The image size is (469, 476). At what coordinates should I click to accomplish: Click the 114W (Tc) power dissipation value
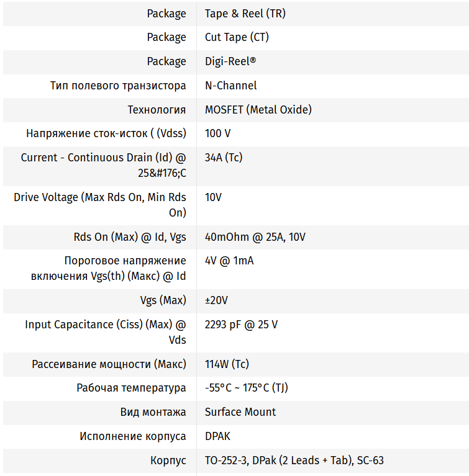(x=227, y=364)
